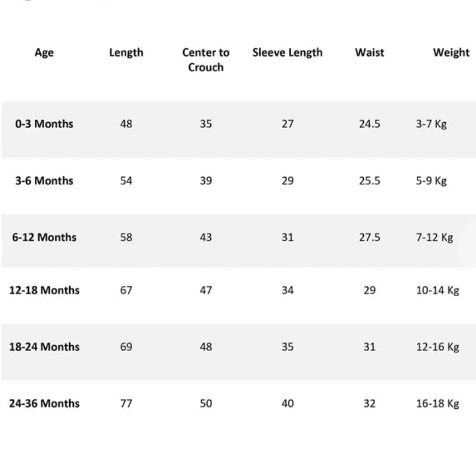This screenshot has width=476, height=449.
Task: Click the 3-7 Kg weight cell
Action: [x=431, y=124]
